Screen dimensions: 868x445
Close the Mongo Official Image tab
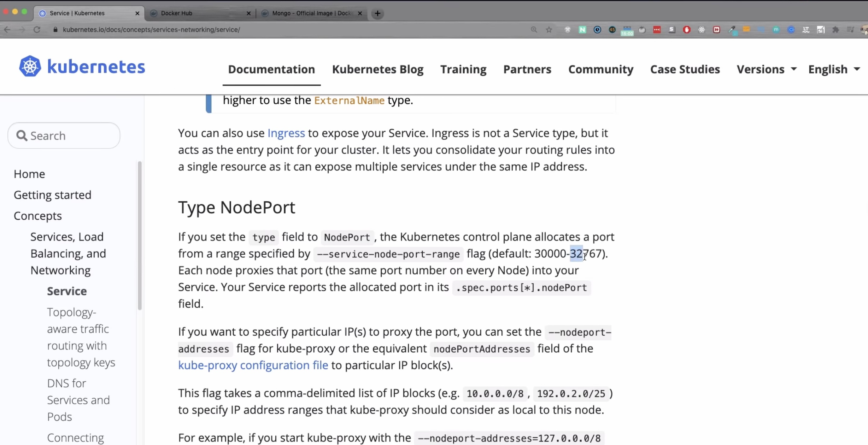[x=360, y=13]
